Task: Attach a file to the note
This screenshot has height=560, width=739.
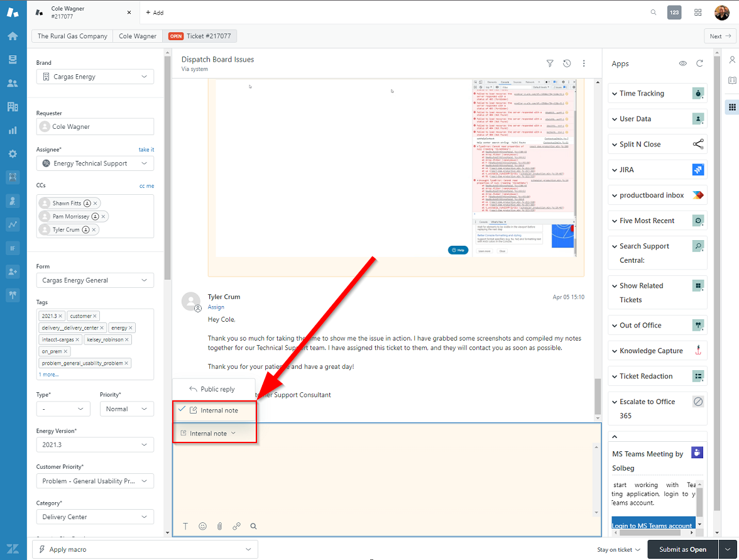Action: (x=220, y=526)
